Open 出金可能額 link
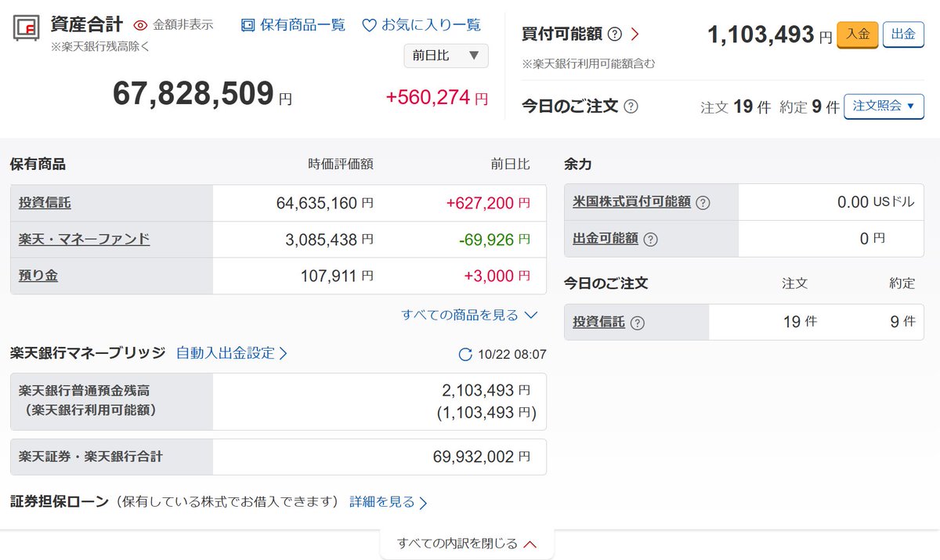Image resolution: width=940 pixels, height=560 pixels. pyautogui.click(x=606, y=238)
